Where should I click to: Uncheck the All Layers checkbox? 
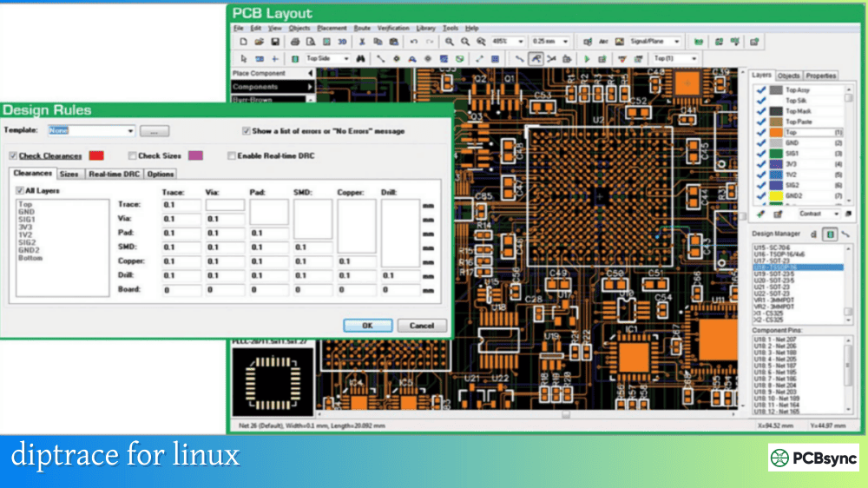(19, 191)
